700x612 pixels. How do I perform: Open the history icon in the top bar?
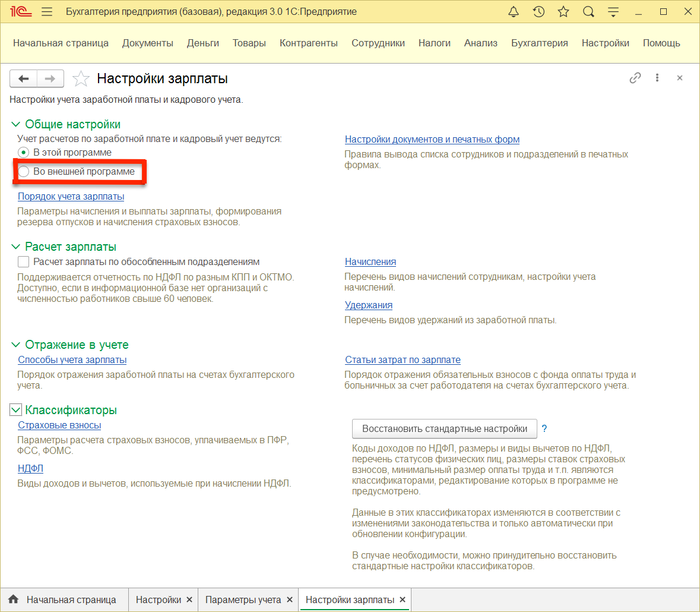tap(538, 11)
